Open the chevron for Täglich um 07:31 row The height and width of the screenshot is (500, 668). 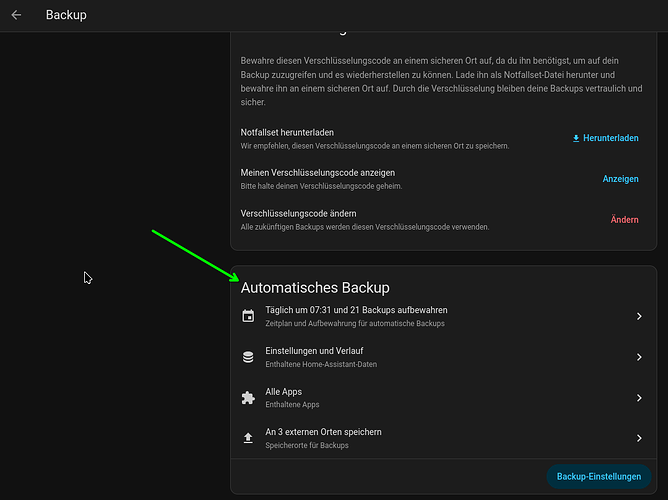tap(639, 316)
